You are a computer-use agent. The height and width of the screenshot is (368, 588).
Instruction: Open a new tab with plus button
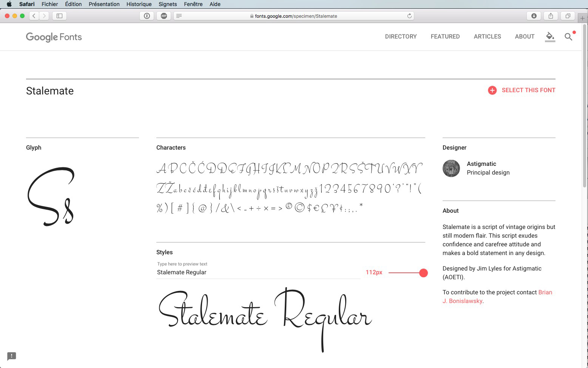582,18
